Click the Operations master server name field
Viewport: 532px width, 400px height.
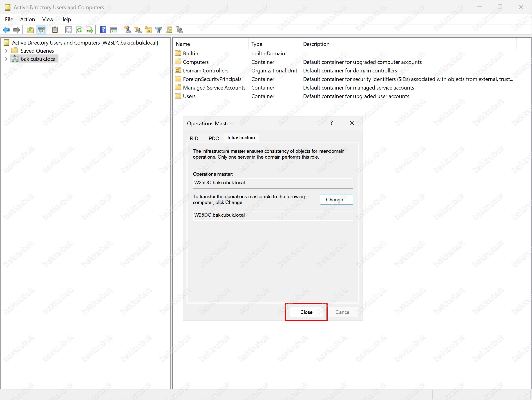click(273, 183)
